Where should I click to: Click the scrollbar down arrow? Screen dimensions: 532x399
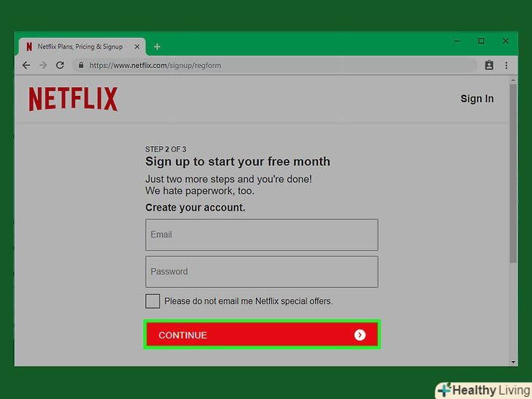coord(513,362)
